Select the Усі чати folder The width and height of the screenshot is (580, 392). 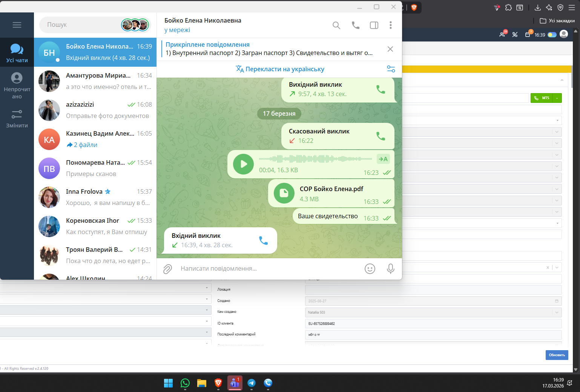[x=17, y=52]
